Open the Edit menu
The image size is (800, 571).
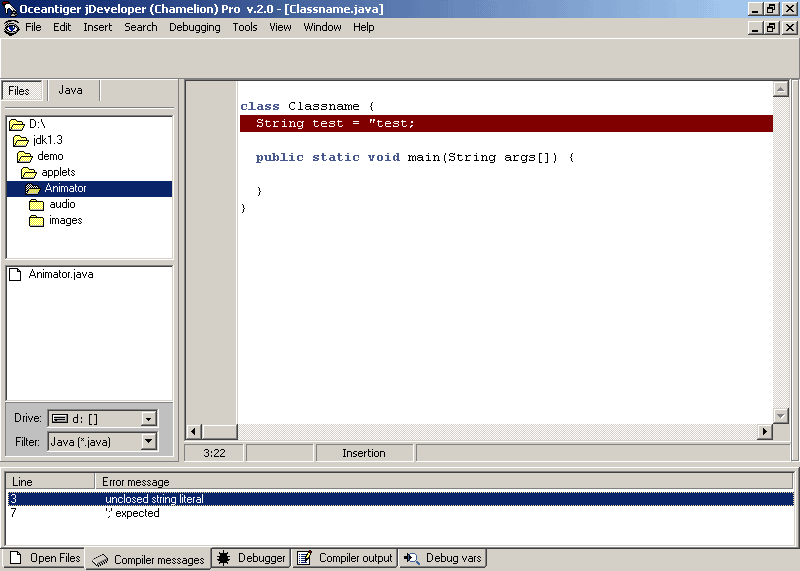point(62,27)
